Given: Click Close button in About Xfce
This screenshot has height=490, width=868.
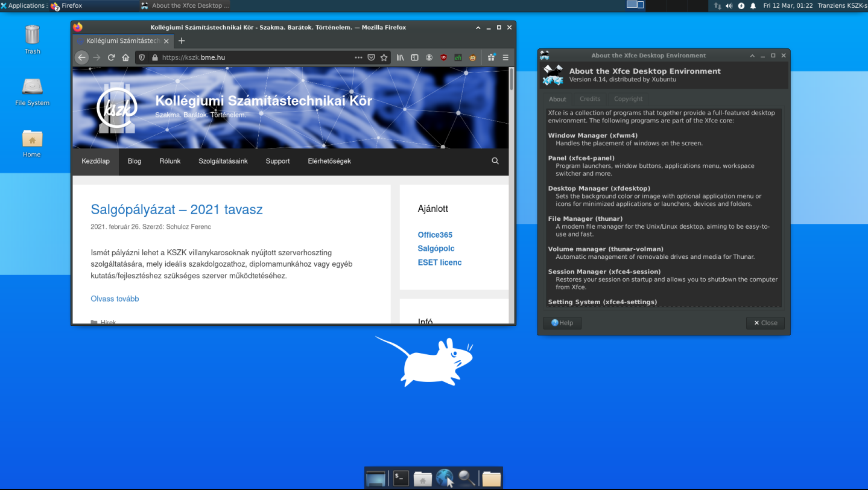Looking at the screenshot, I should coord(765,323).
